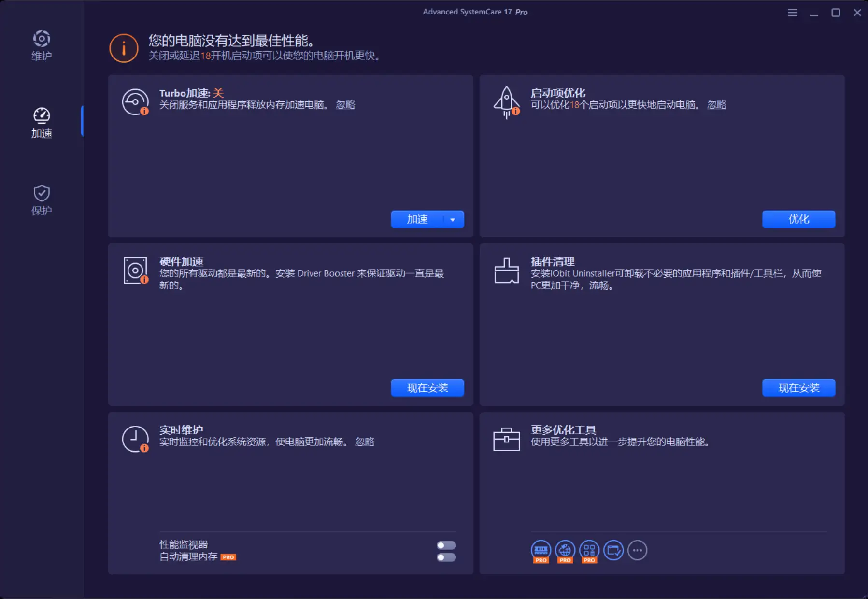Expand the 加速 button dropdown arrow
This screenshot has height=599, width=868.
(453, 219)
